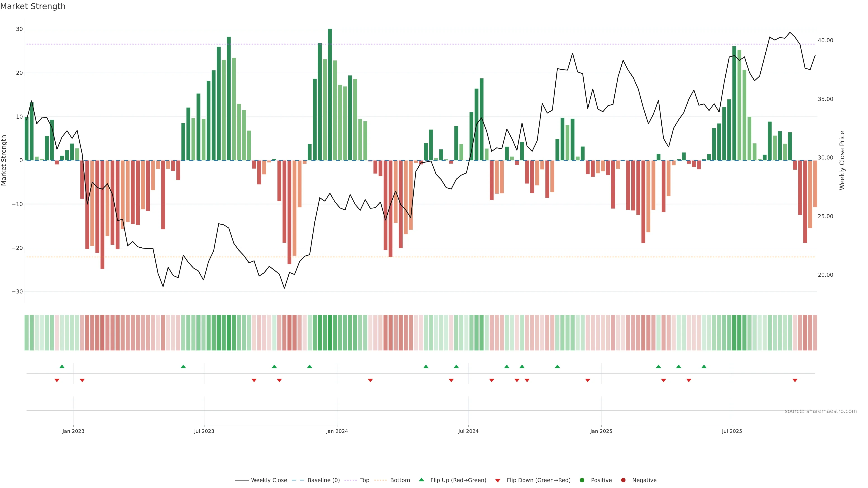Click the last red flip-down marker at far right
Viewport: 868px width, 488px height.
coord(795,380)
